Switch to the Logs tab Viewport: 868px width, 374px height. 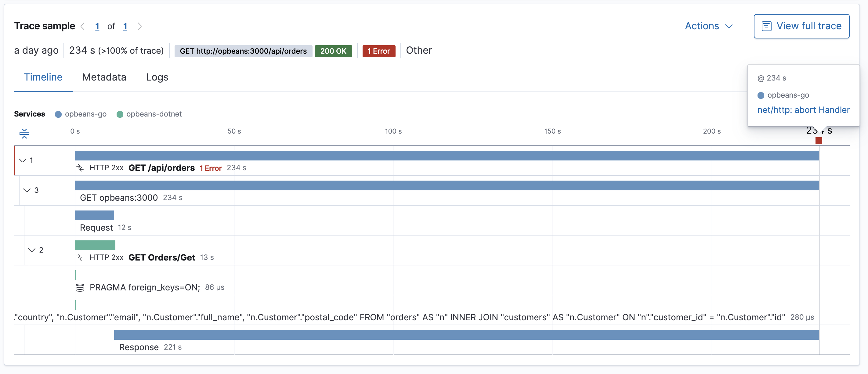click(157, 77)
